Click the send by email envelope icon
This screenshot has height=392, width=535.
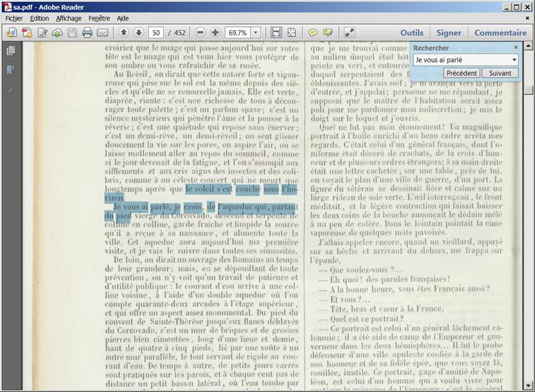[102, 33]
